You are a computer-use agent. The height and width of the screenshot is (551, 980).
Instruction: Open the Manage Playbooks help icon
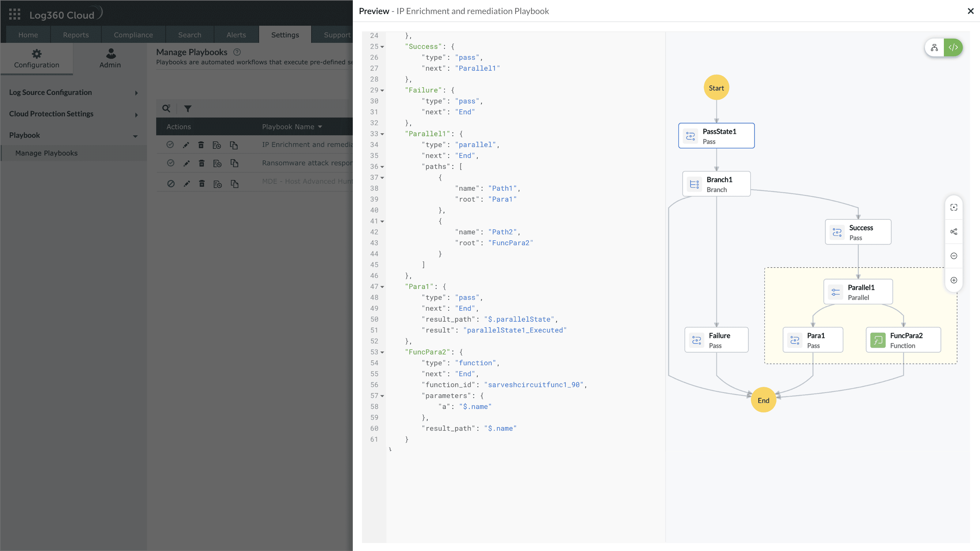tap(237, 52)
